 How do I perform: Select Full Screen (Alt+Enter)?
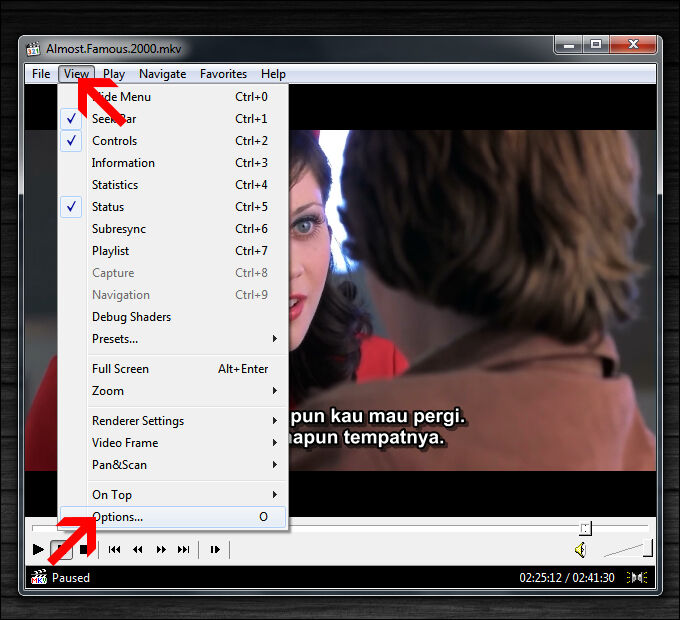click(x=173, y=369)
